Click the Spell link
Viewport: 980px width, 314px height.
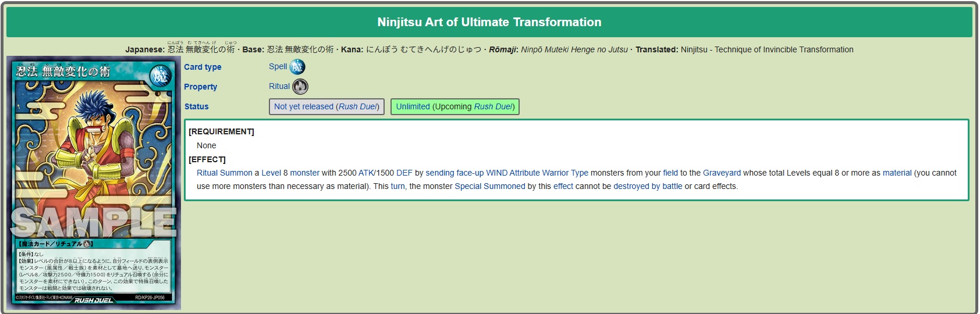pyautogui.click(x=278, y=66)
